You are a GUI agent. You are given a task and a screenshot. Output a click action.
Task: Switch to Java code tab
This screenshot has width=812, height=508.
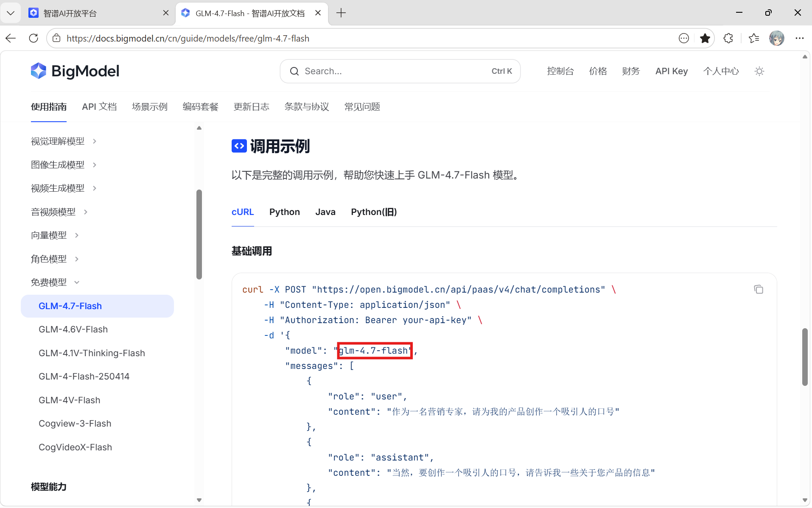(325, 212)
